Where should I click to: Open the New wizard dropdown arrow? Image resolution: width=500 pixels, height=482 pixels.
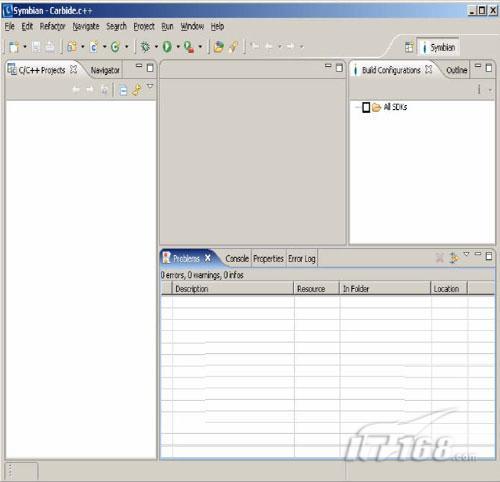click(25, 47)
